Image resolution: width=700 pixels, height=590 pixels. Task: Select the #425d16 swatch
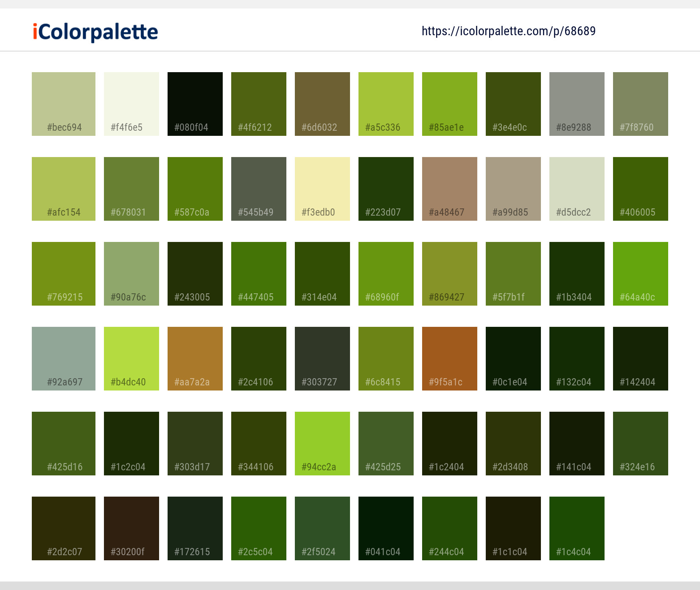[64, 444]
